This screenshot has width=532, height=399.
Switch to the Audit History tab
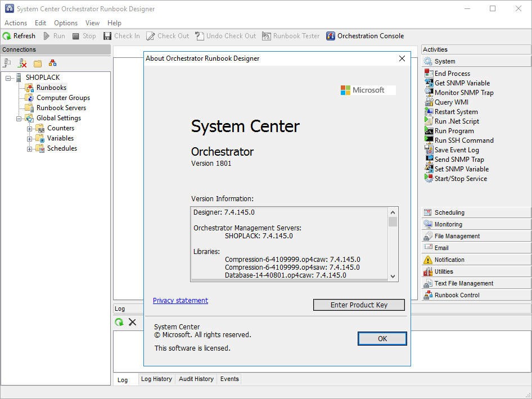pyautogui.click(x=196, y=379)
